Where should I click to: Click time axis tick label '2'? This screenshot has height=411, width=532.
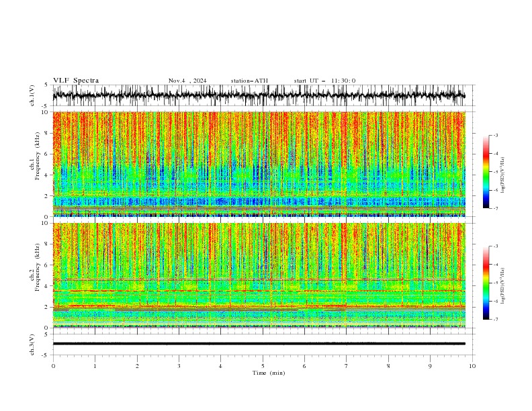point(137,366)
